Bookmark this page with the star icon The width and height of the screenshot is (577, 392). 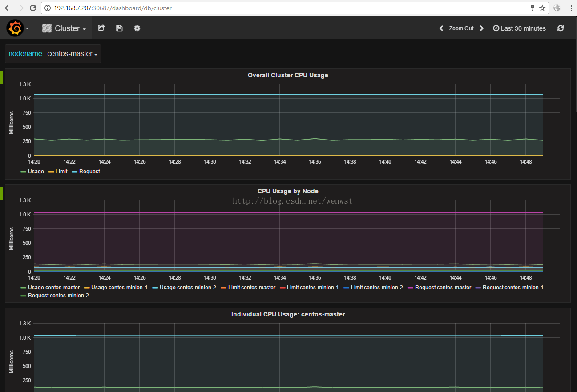[542, 8]
